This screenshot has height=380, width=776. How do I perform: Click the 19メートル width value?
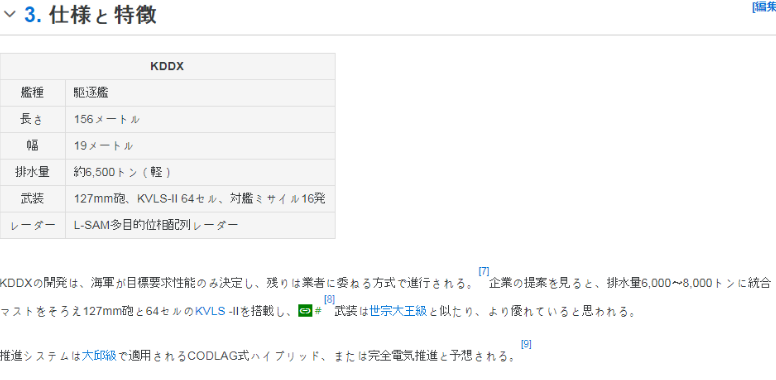pyautogui.click(x=103, y=146)
